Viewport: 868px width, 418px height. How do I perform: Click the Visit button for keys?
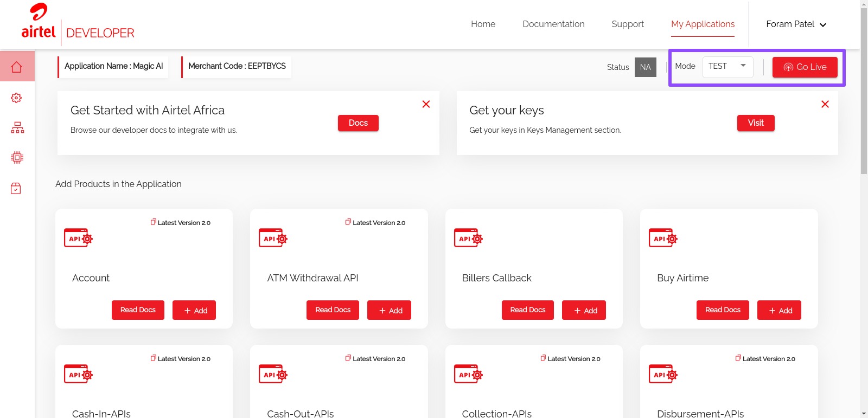pos(756,123)
